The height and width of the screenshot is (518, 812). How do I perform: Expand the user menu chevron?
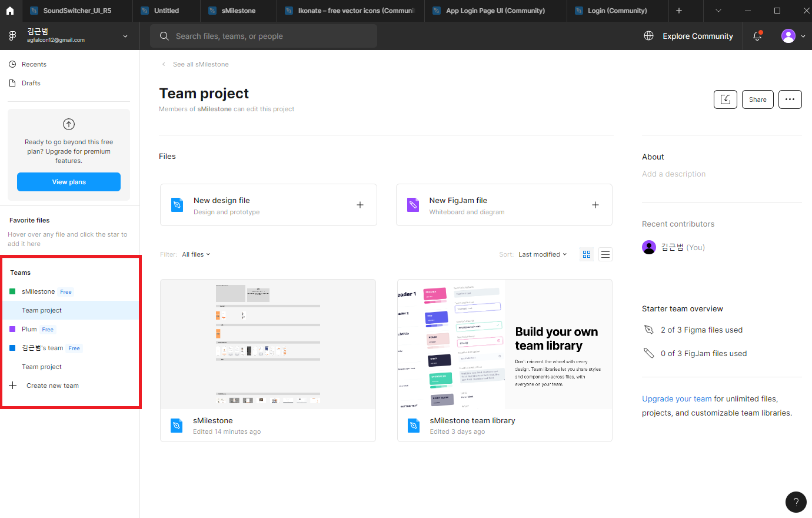point(803,36)
